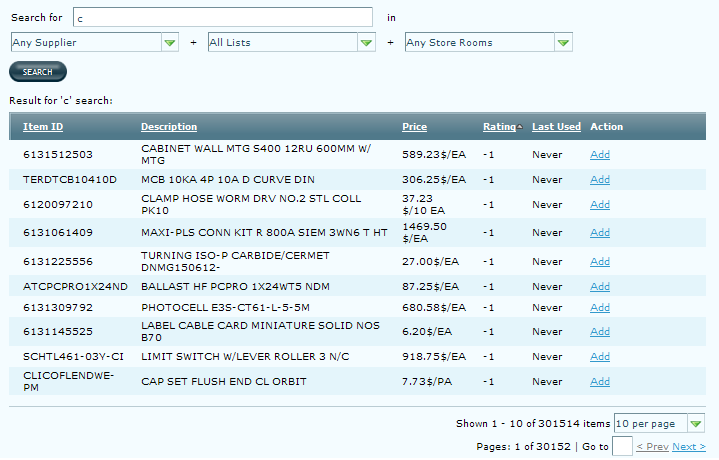Click the Go to page number field
This screenshot has height=460, width=719.
point(622,447)
